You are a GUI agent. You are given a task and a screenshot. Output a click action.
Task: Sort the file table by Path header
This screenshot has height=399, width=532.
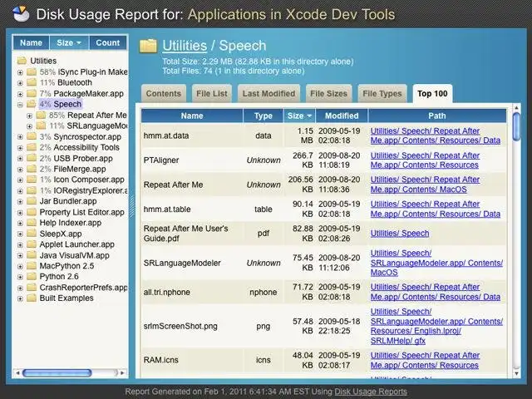coord(437,116)
